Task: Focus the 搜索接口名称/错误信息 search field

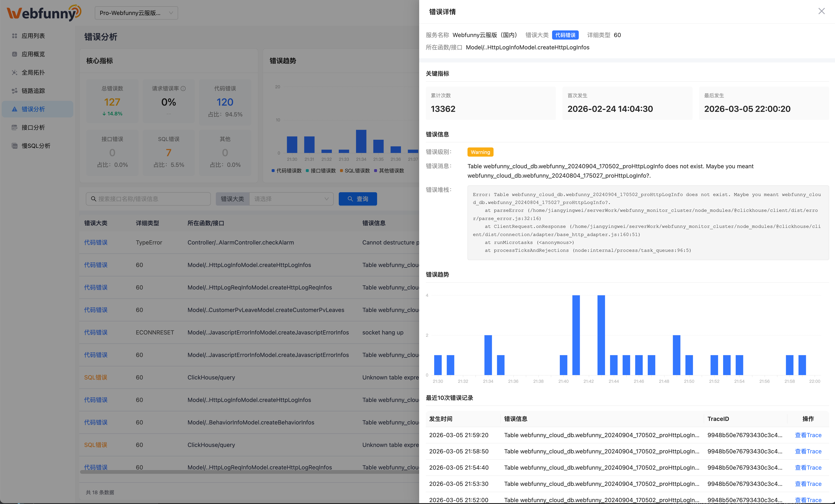Action: click(x=151, y=199)
